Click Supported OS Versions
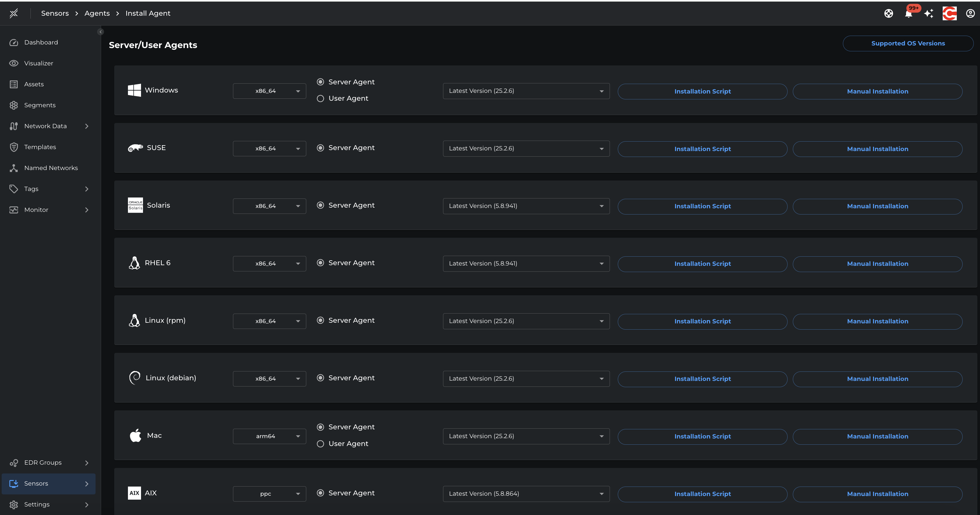This screenshot has height=515, width=980. tap(908, 43)
